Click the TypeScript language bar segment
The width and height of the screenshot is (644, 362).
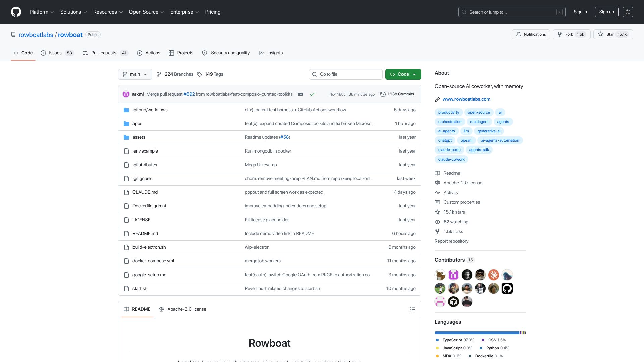pos(477,333)
